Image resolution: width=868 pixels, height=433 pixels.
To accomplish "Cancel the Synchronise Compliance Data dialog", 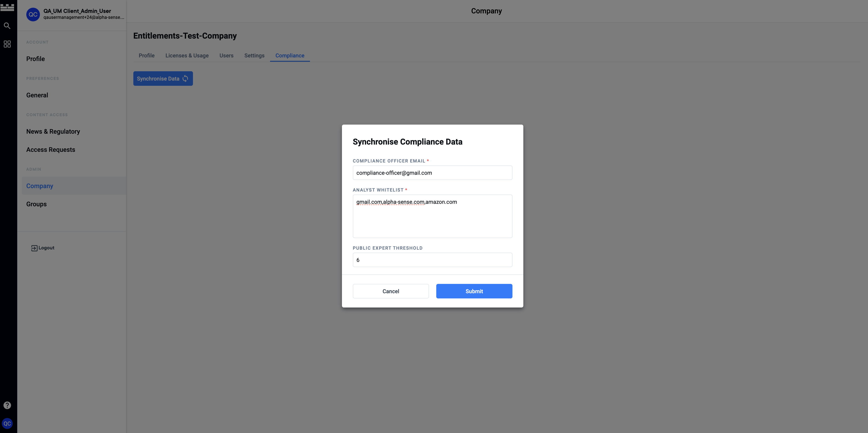I will click(x=391, y=291).
